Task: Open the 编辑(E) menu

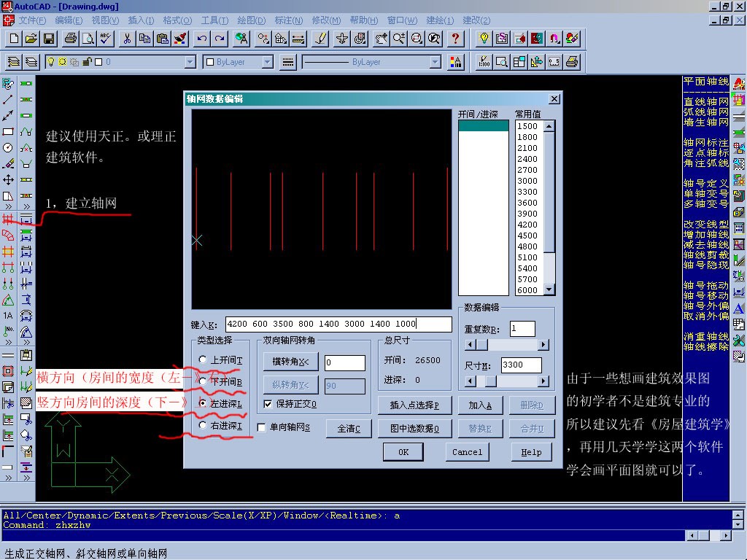Action: (x=69, y=20)
